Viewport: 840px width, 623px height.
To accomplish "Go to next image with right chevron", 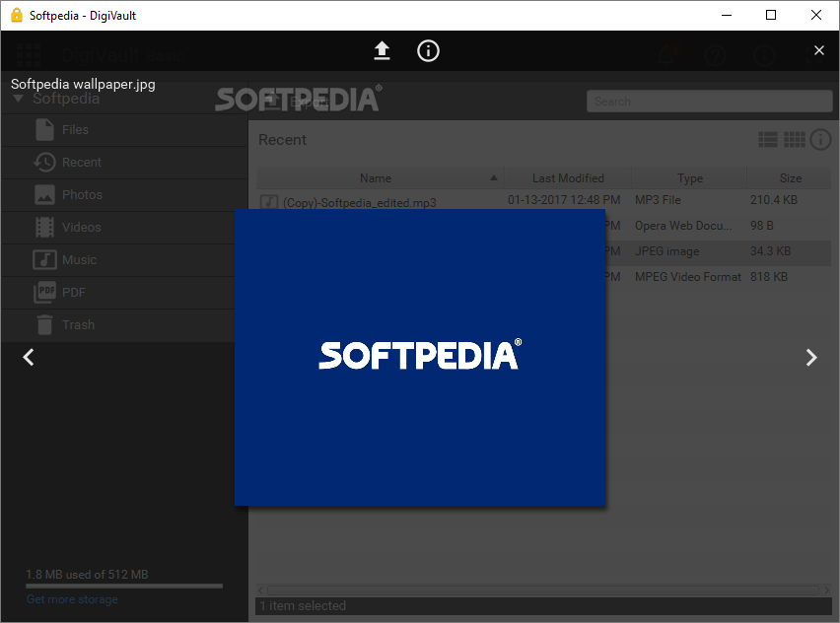I will 811,357.
